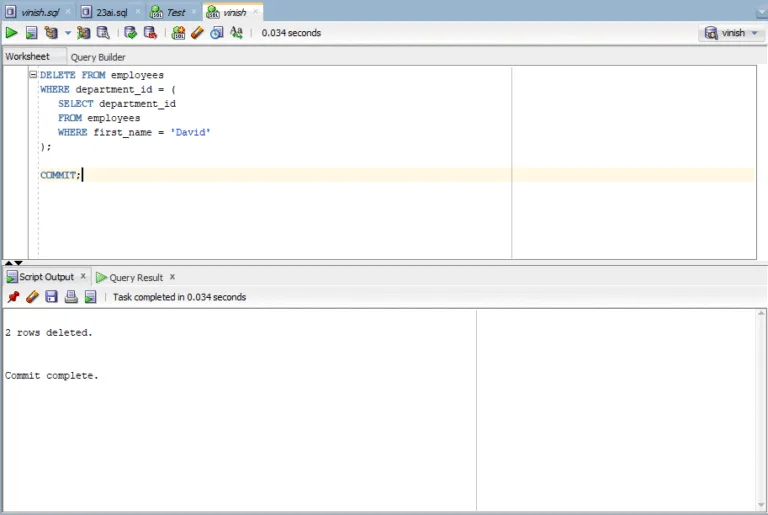Save the script output to file

click(x=51, y=296)
